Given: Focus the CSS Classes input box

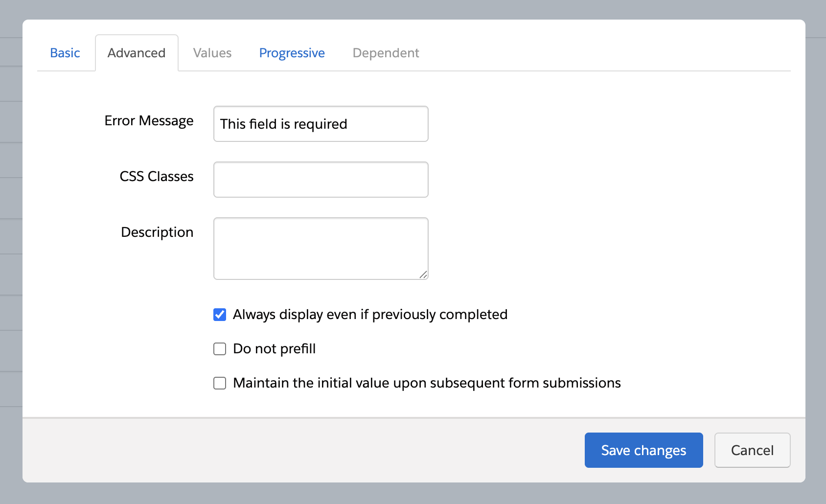Looking at the screenshot, I should [321, 180].
